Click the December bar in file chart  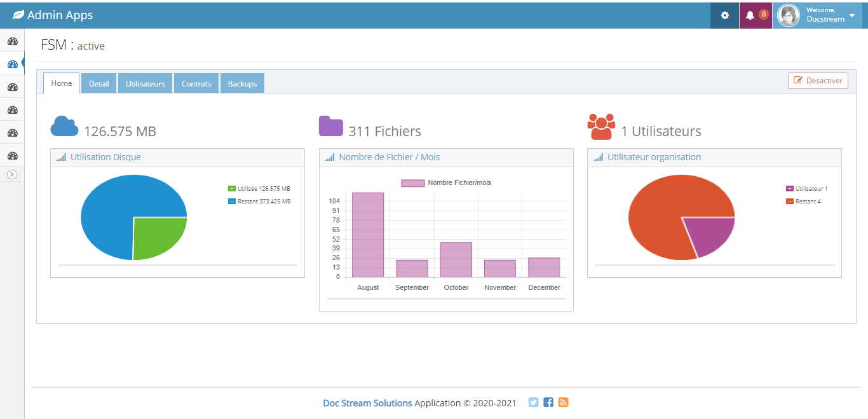(544, 268)
